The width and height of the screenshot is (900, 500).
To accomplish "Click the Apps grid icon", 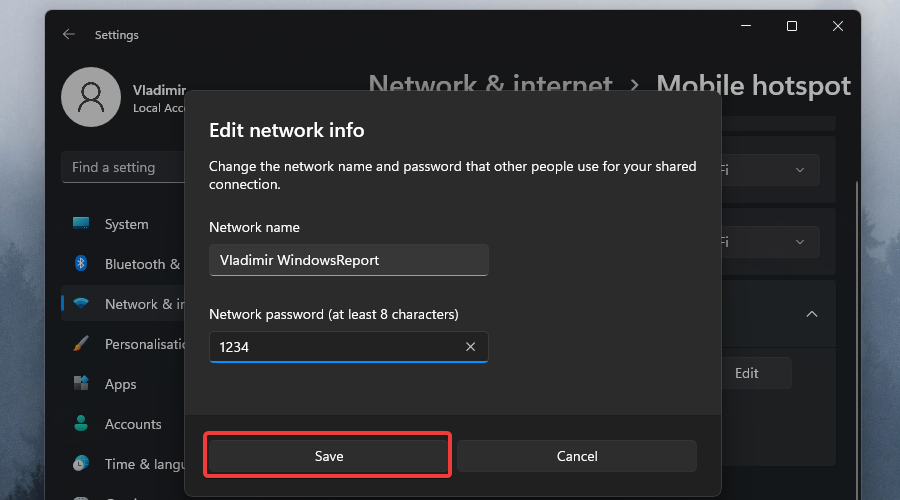I will point(81,384).
